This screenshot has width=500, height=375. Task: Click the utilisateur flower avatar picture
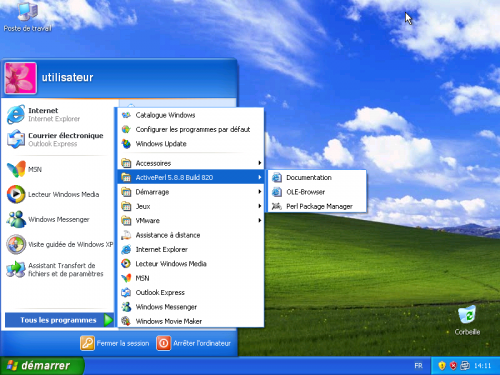(20, 78)
